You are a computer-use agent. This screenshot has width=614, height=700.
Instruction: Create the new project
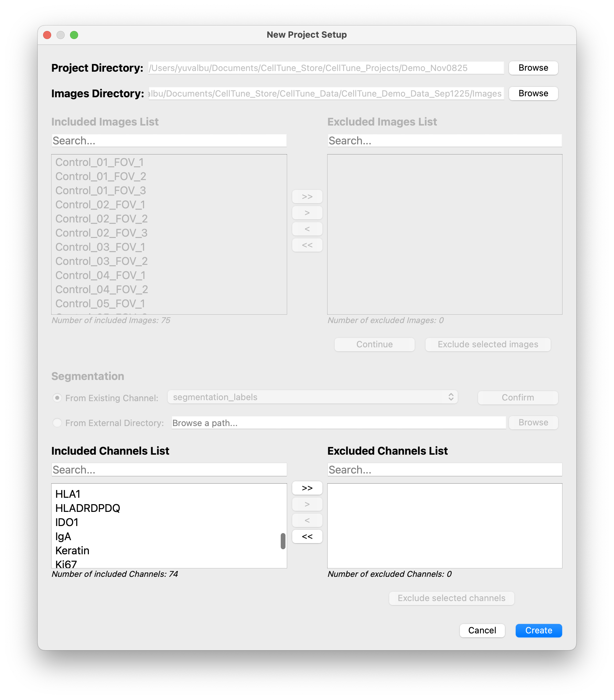click(x=538, y=630)
